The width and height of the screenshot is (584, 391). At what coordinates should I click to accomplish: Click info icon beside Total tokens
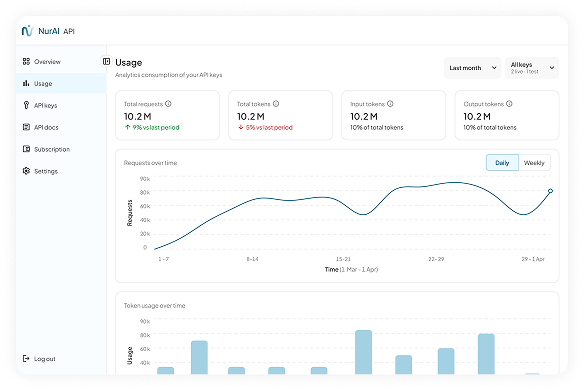tap(276, 104)
